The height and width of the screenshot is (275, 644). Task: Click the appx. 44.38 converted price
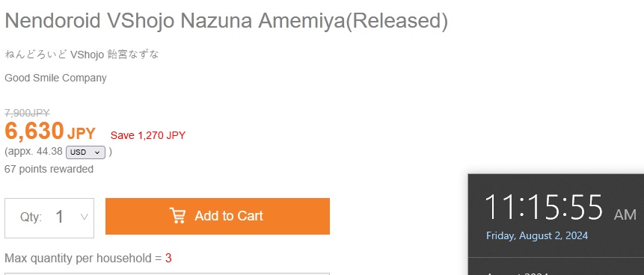[x=34, y=152]
